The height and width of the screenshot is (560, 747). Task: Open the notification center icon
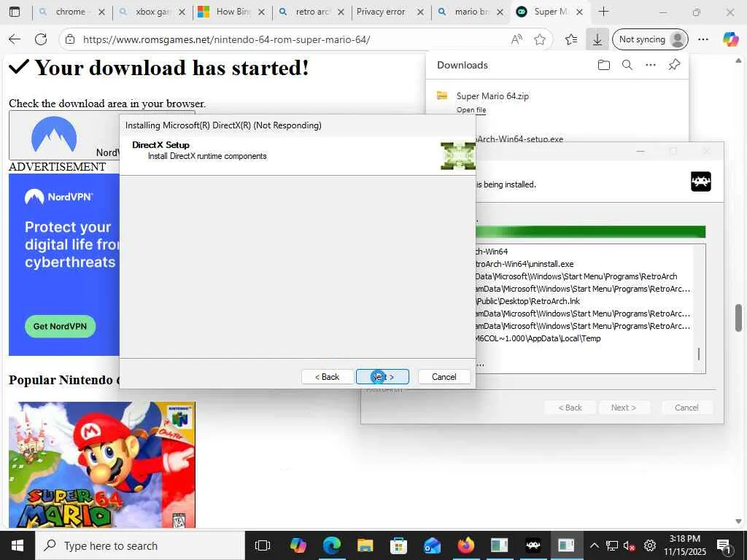[724, 545]
